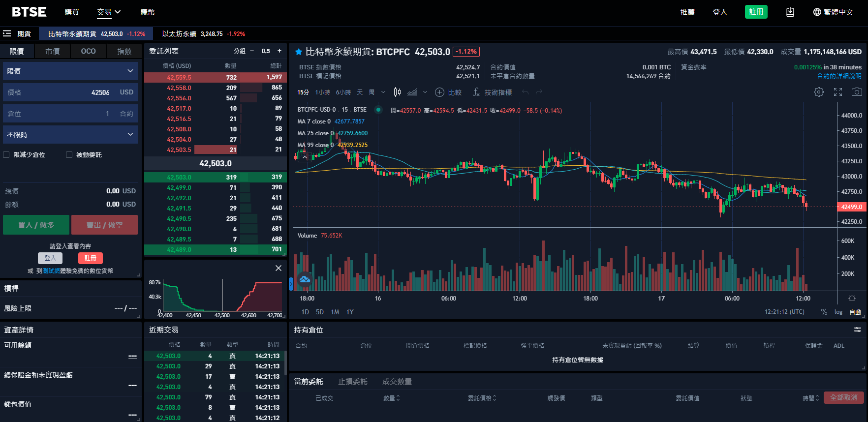The width and height of the screenshot is (868, 422).
Task: Open technical indicators fx icon
Action: pos(476,92)
